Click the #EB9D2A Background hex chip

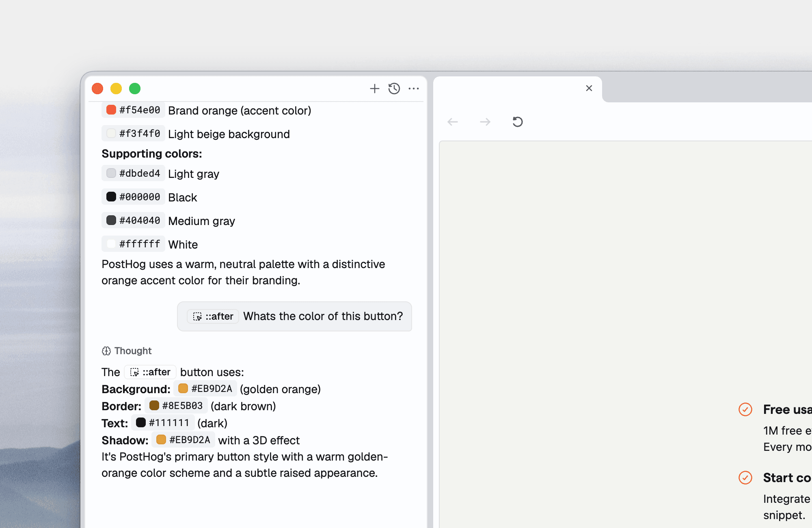tap(205, 388)
